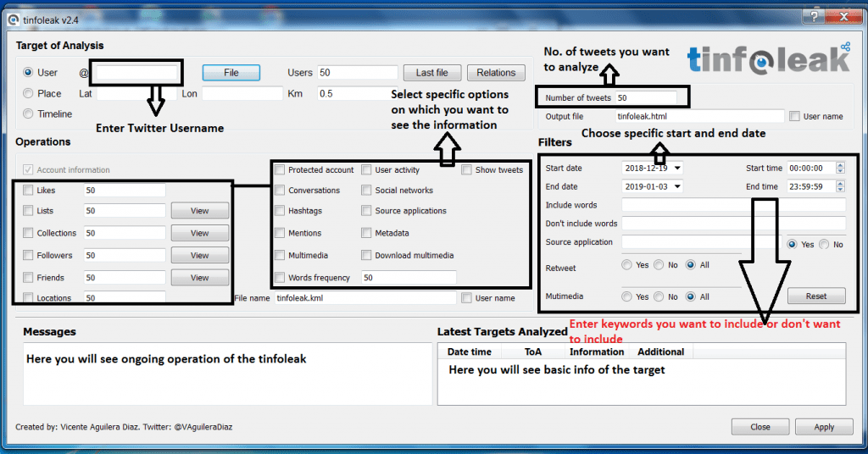Enable the Social networks checkbox
The image size is (868, 454).
366,191
